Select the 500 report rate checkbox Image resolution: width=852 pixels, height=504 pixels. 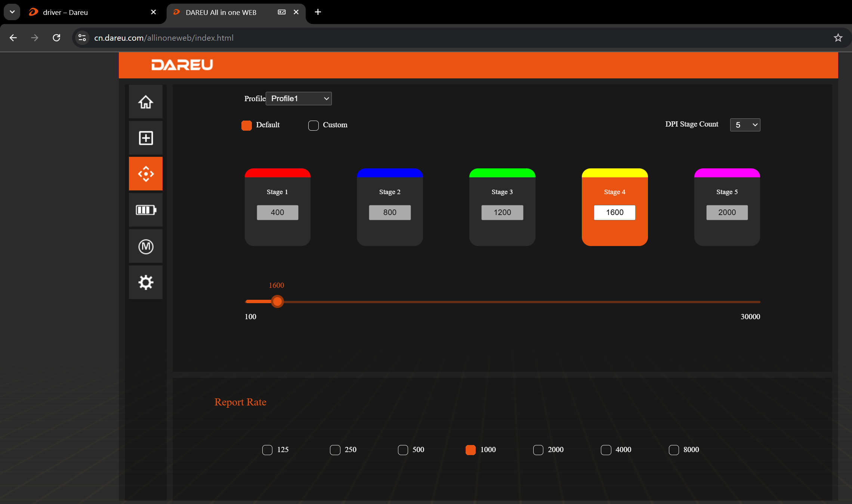(x=403, y=450)
